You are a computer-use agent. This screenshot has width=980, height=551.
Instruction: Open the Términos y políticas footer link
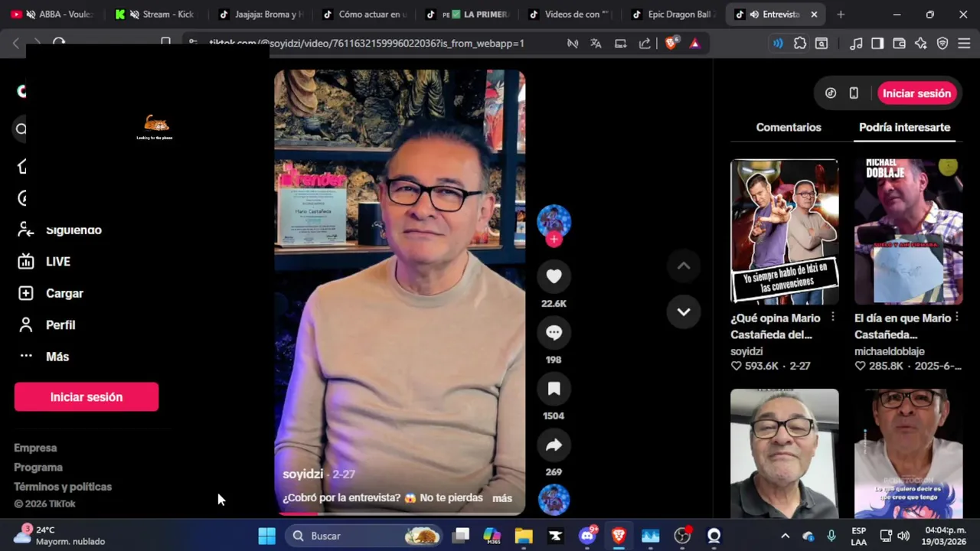tap(63, 487)
